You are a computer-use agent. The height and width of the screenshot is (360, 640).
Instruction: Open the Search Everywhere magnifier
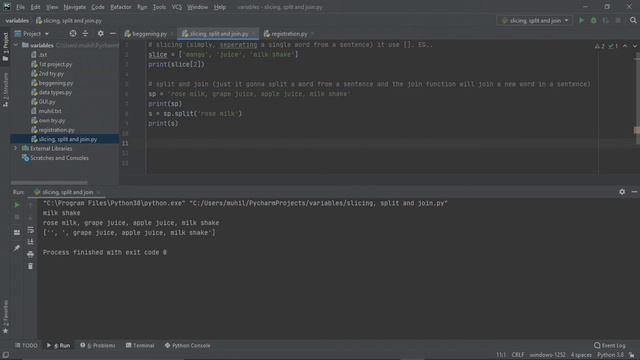coord(633,20)
